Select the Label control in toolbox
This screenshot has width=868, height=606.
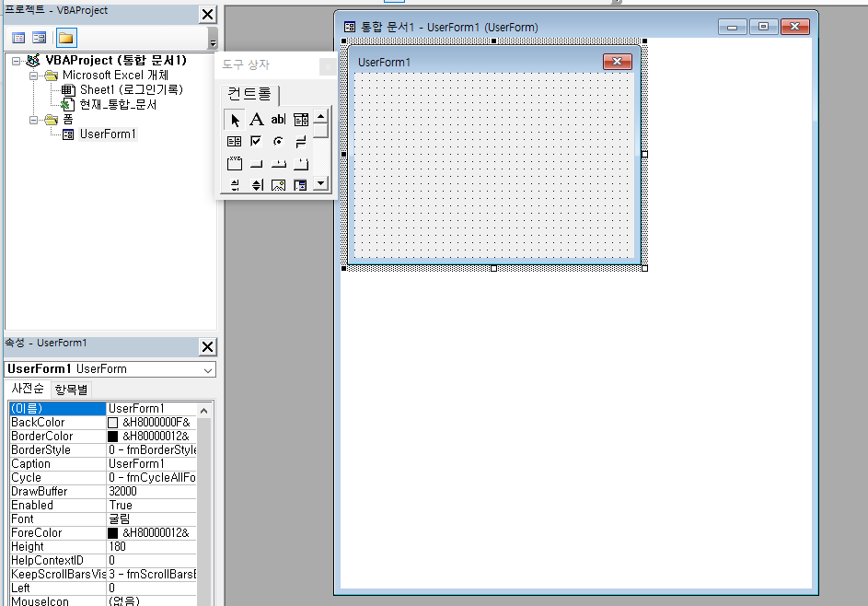point(256,120)
